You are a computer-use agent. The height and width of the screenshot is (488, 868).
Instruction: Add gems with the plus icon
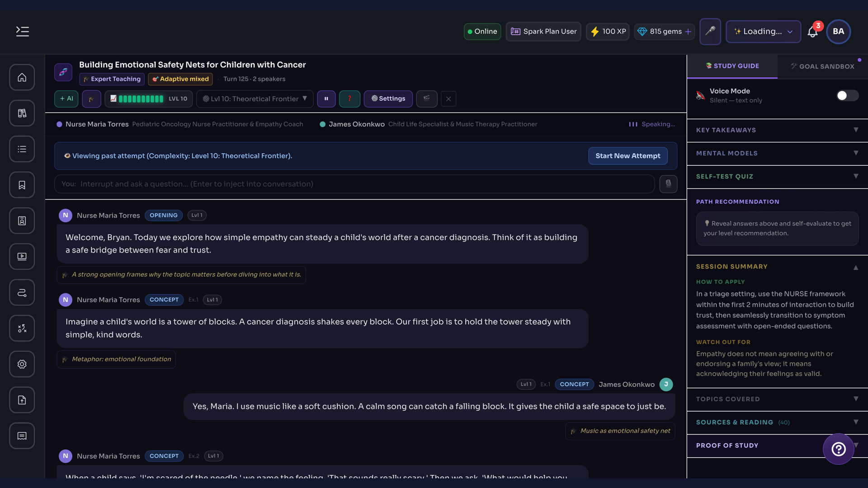click(688, 32)
